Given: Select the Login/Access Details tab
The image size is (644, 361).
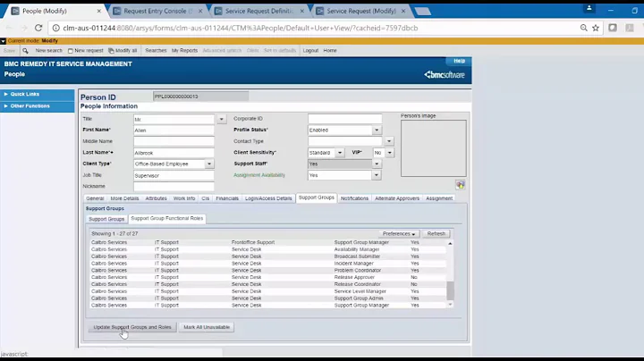Looking at the screenshot, I should 268,198.
